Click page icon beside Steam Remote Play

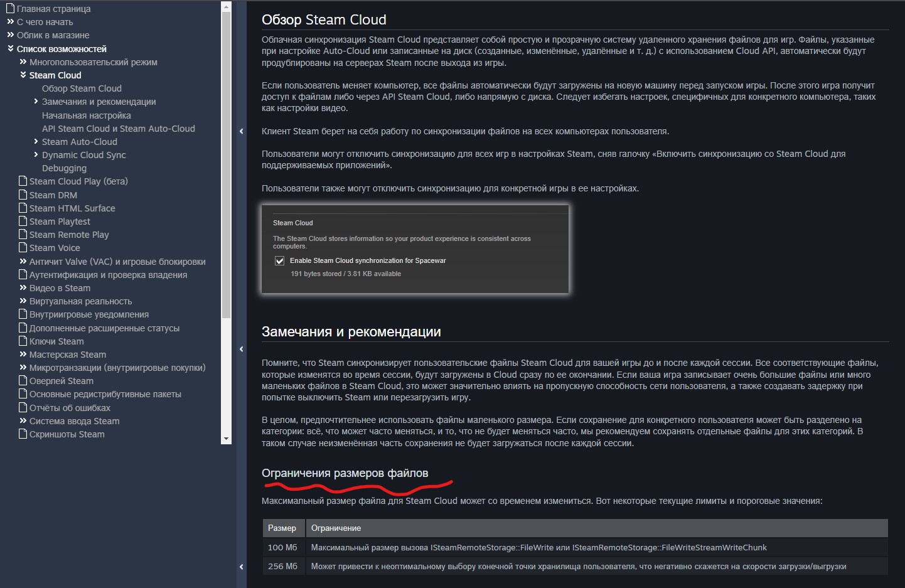23,234
